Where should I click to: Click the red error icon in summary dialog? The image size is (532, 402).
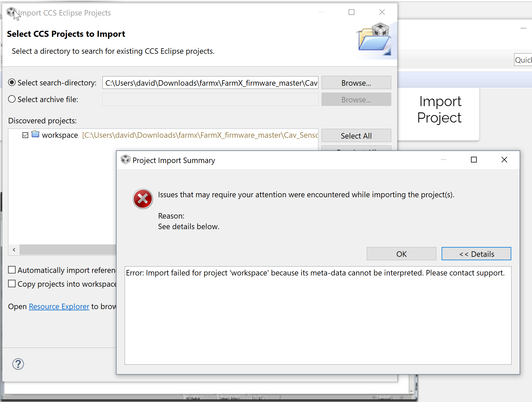tap(142, 199)
